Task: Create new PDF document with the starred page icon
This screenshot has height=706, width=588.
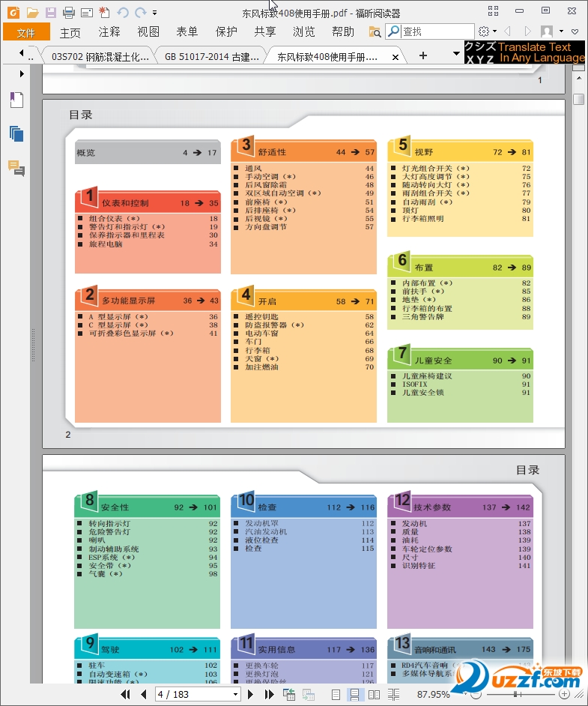Action: pos(104,12)
